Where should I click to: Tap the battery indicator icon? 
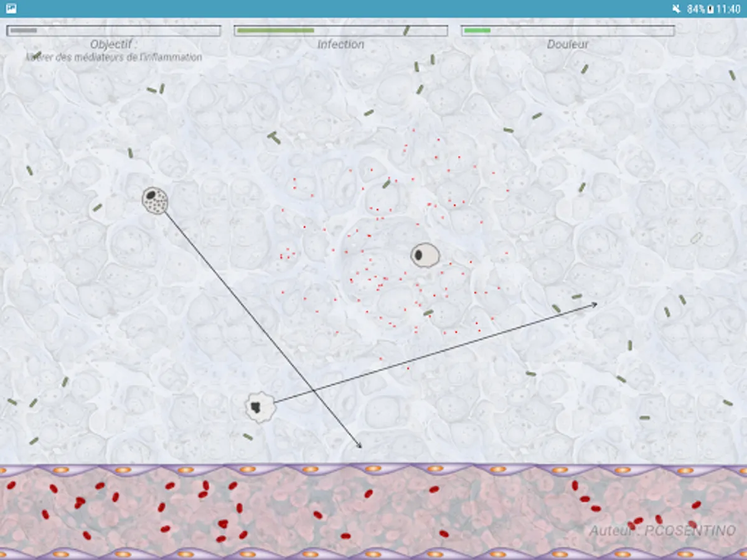click(710, 9)
